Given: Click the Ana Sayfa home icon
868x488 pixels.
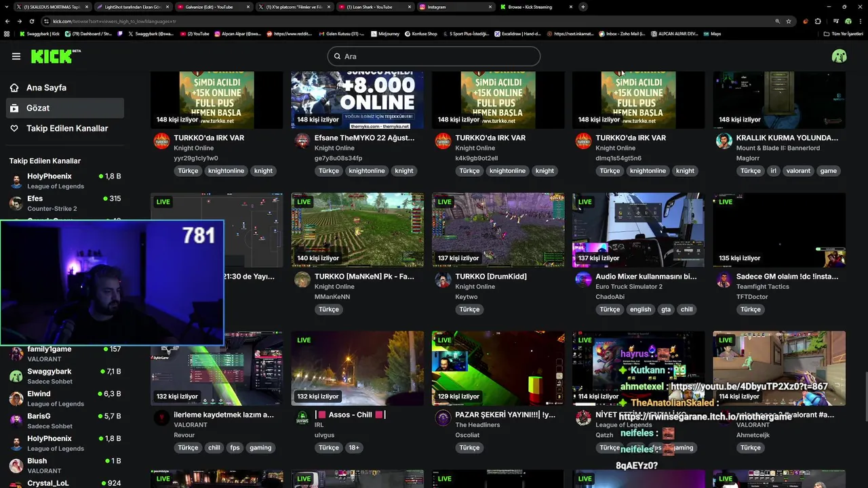Looking at the screenshot, I should pos(14,87).
